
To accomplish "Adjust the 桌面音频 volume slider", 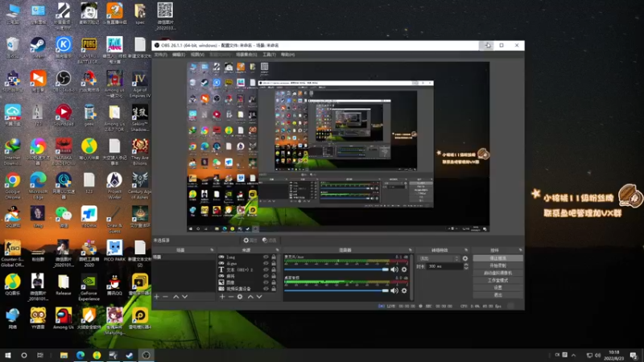I will [336, 290].
